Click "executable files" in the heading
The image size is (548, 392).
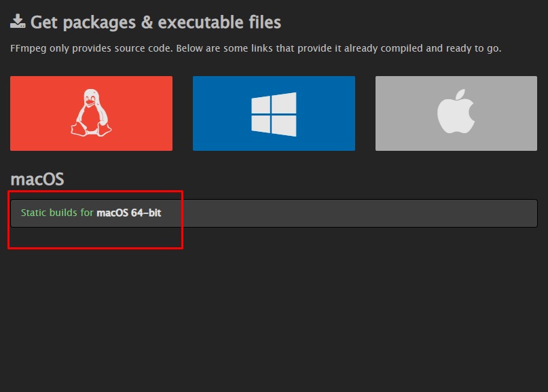[x=219, y=22]
